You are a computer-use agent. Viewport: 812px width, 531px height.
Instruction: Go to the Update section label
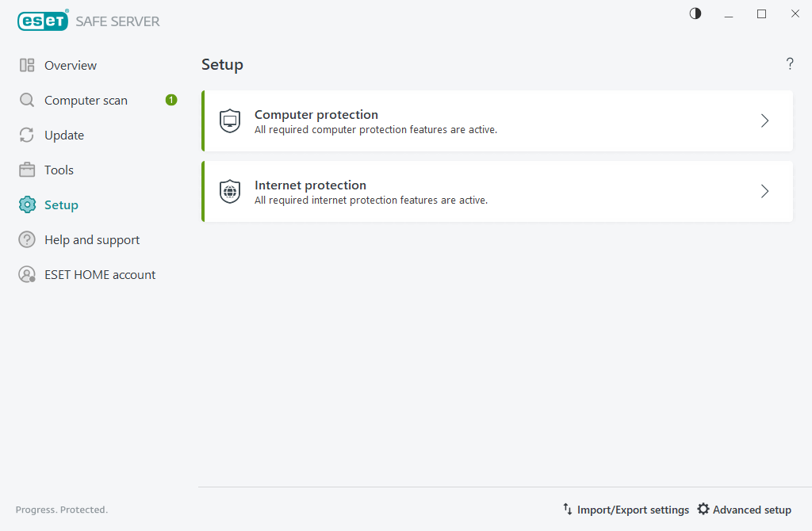[64, 136]
